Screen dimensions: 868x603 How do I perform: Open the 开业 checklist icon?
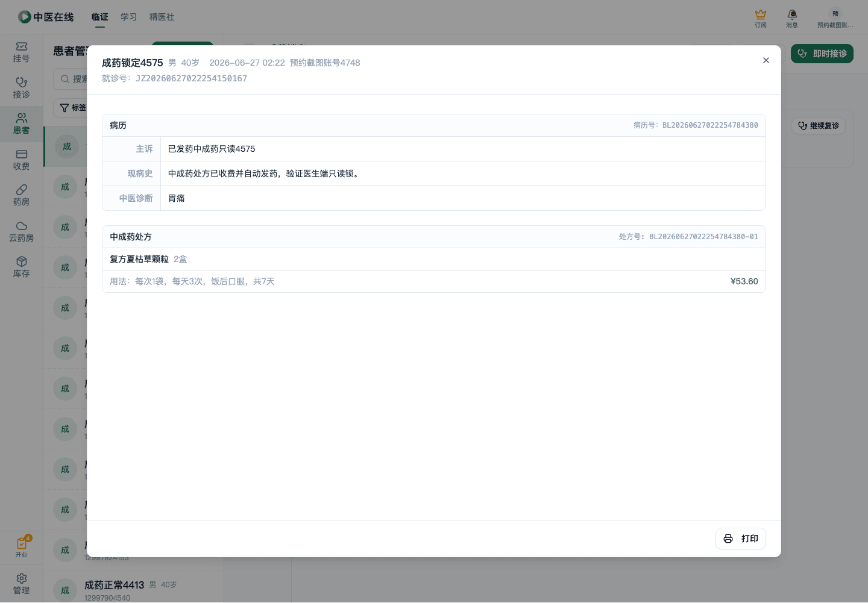[21, 547]
